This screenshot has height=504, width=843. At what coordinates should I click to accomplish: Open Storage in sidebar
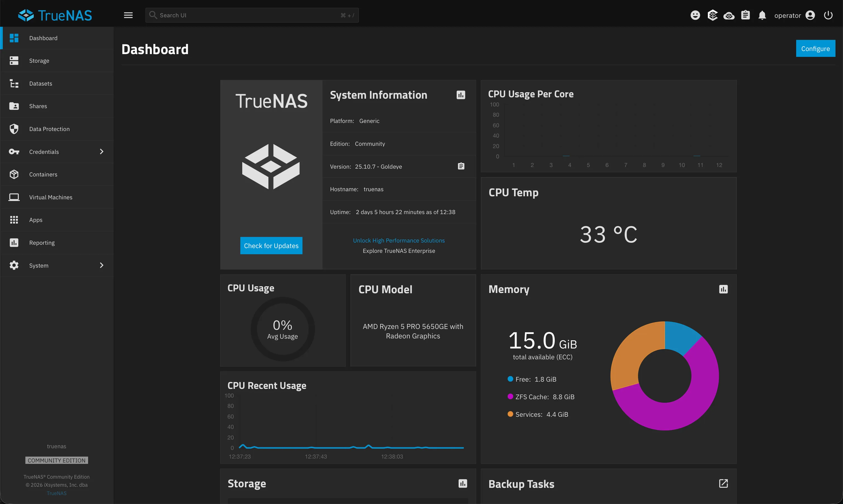click(x=57, y=61)
